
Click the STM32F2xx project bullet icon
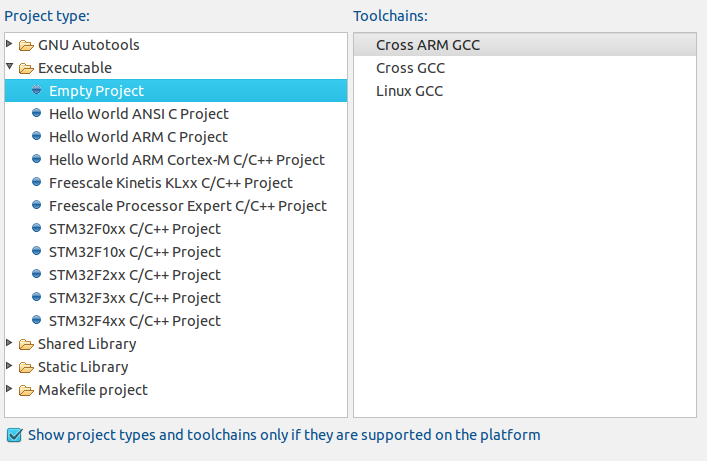point(37,274)
